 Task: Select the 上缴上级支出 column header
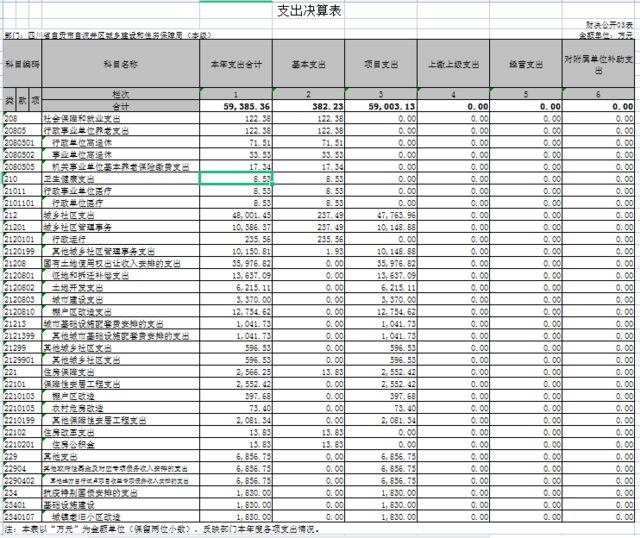pos(452,64)
